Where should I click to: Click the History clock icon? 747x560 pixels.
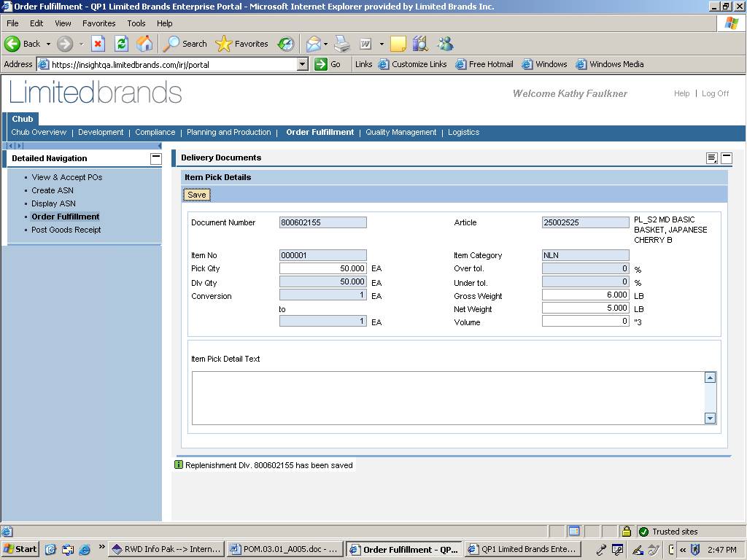pyautogui.click(x=286, y=44)
